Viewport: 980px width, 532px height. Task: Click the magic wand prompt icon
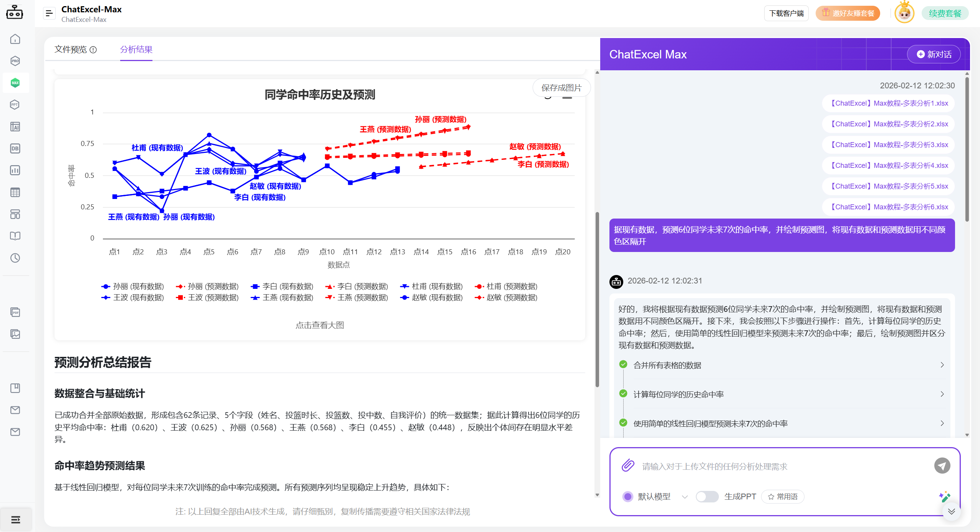tap(944, 496)
